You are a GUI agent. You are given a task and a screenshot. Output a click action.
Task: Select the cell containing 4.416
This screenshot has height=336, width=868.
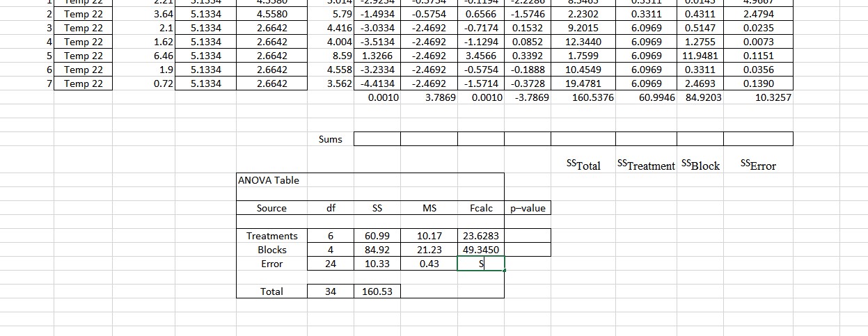[x=331, y=28]
